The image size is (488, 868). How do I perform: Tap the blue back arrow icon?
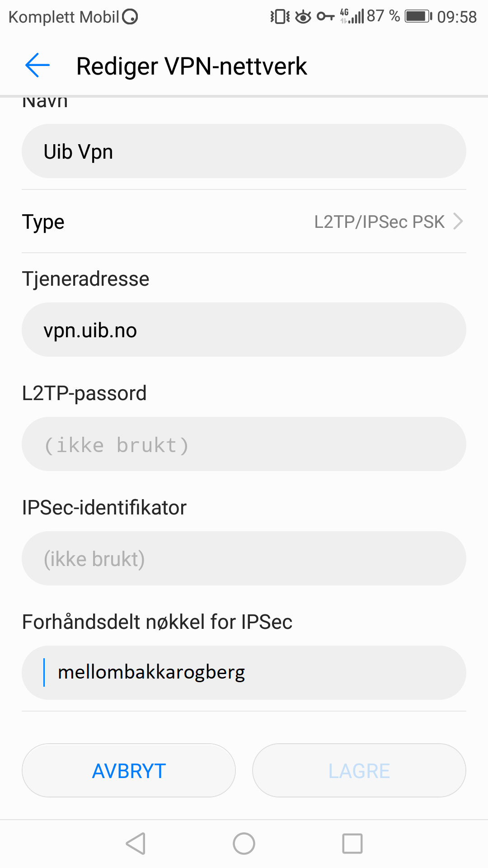click(38, 66)
